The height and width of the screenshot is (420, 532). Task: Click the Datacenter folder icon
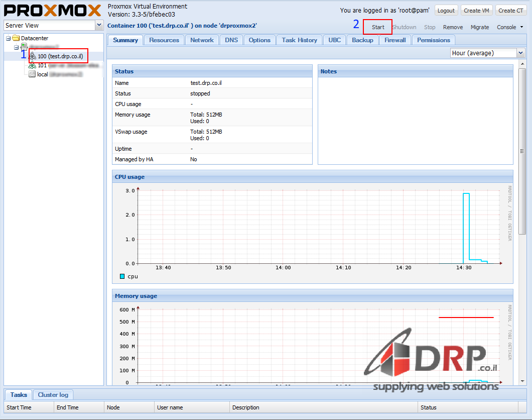tap(16, 38)
